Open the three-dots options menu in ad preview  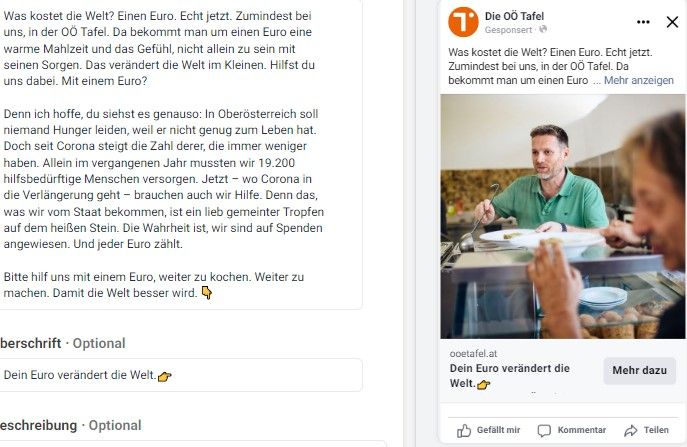coord(643,22)
